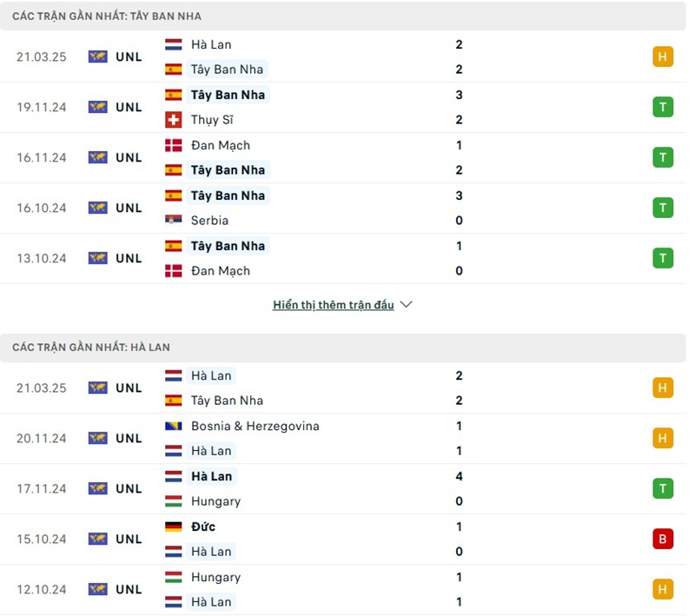Open the 16.10.24 Tây Ban Nha vs Serbia match row
The height and width of the screenshot is (616, 695).
tap(347, 208)
